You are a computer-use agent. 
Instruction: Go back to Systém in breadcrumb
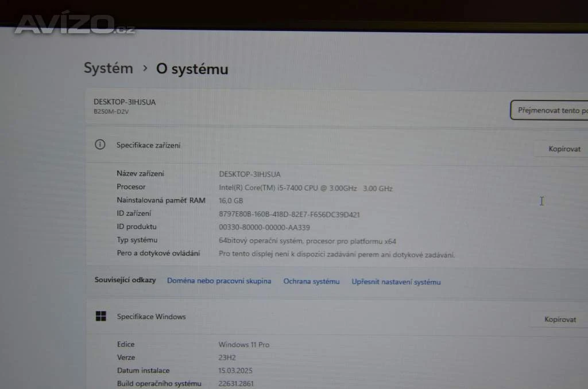tap(109, 68)
